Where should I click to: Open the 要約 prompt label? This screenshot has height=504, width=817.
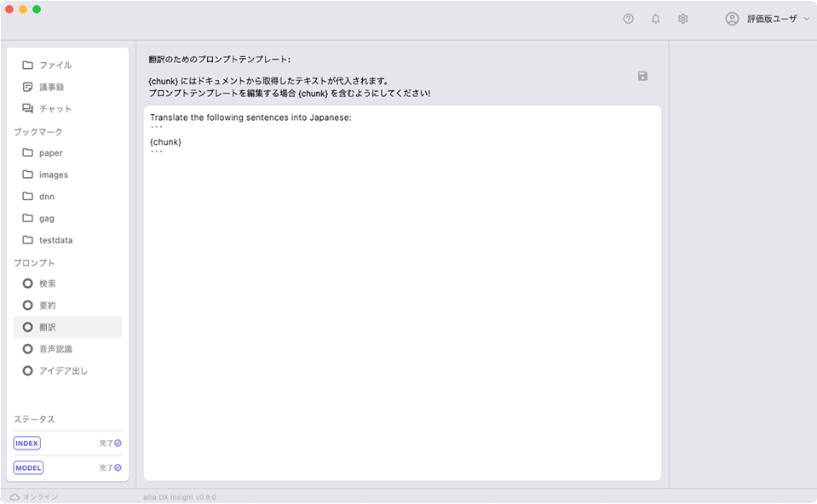pos(48,306)
